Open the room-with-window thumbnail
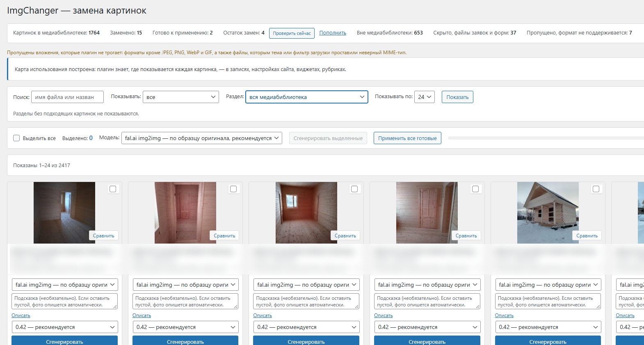The image size is (644, 345). pos(306,213)
